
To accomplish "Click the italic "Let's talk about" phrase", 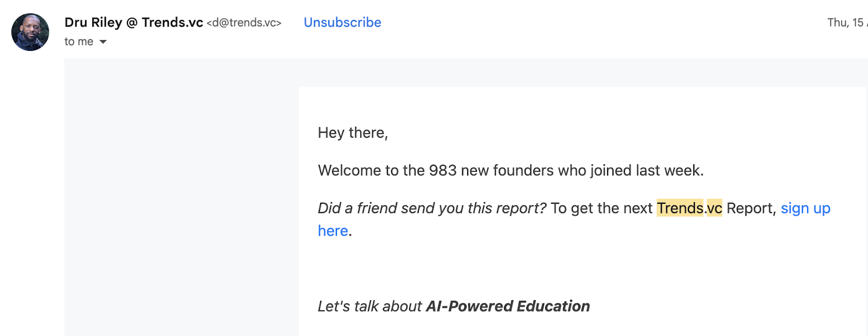I will (x=369, y=306).
